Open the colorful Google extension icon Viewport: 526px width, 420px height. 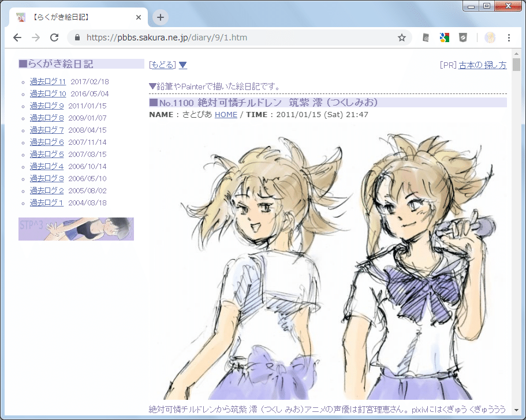coord(445,37)
